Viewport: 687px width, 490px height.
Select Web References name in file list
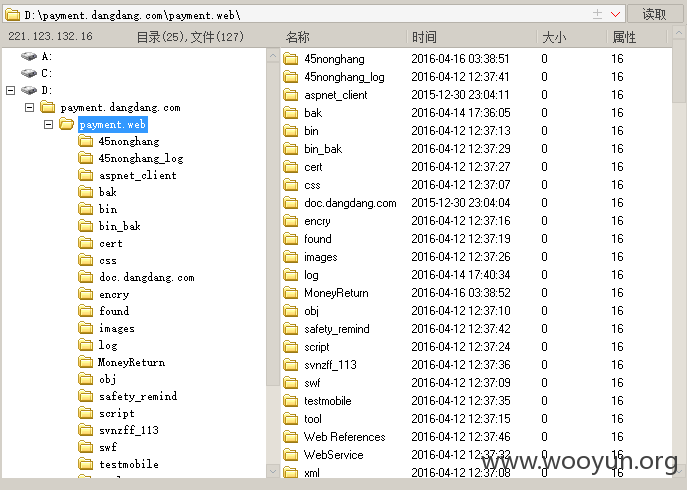click(344, 437)
